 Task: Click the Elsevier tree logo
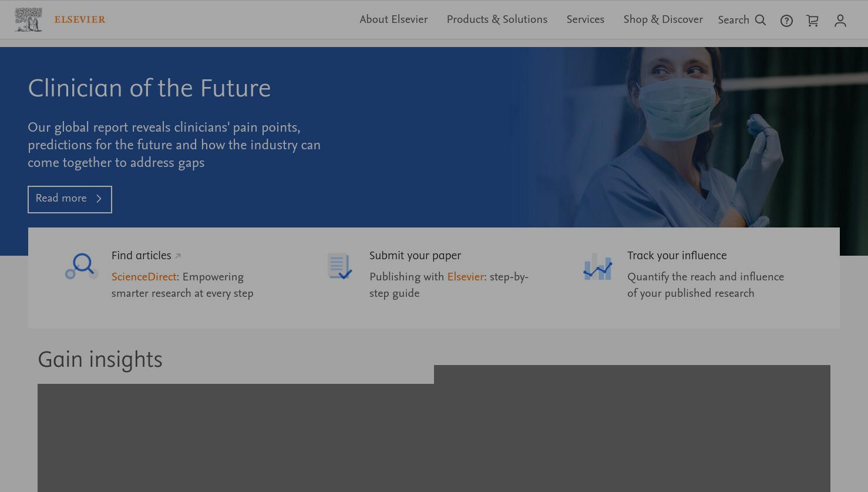28,19
